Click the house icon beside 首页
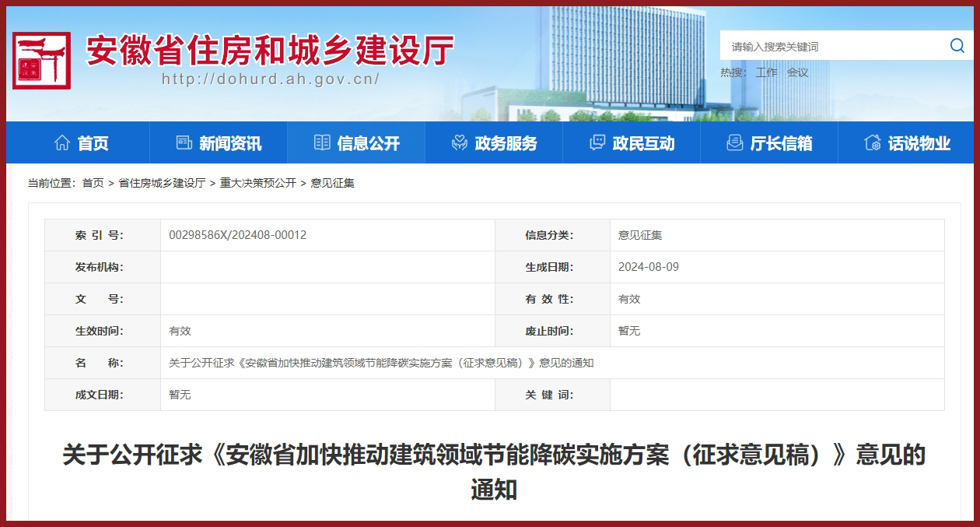980x527 pixels. click(62, 143)
